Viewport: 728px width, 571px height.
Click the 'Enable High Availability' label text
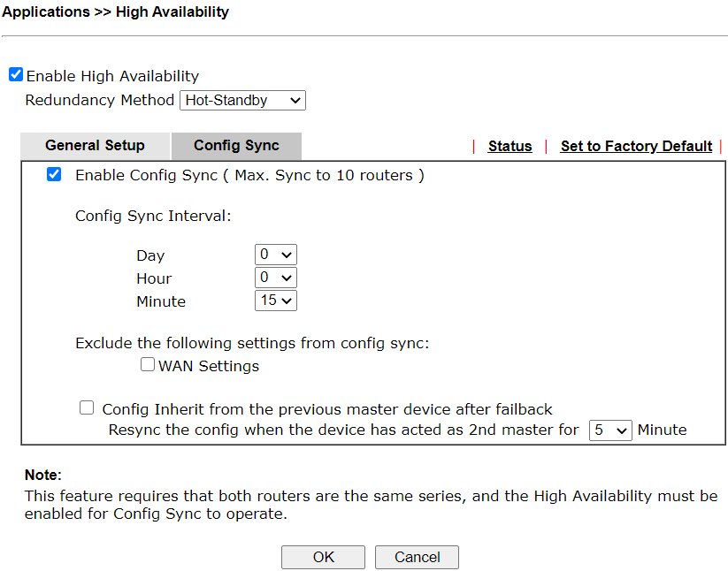pos(112,76)
